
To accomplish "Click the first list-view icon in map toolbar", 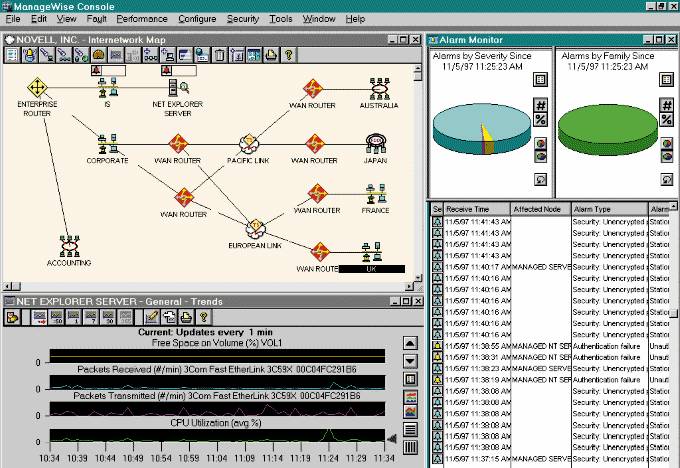I will [x=12, y=55].
